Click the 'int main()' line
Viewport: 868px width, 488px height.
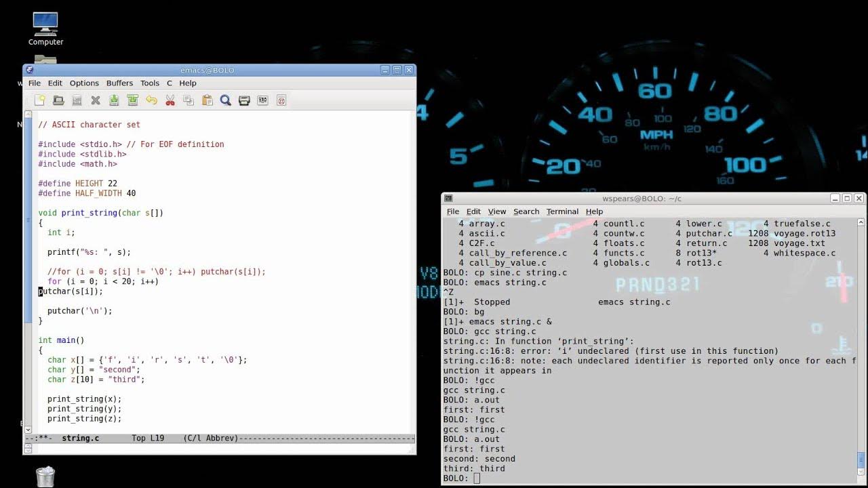click(x=61, y=340)
